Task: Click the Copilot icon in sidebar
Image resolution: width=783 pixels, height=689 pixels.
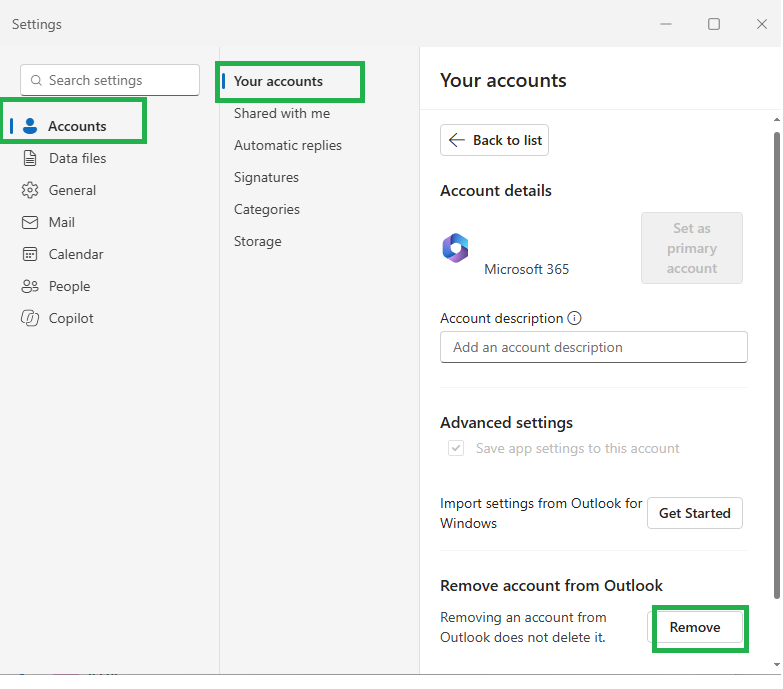Action: 30,318
